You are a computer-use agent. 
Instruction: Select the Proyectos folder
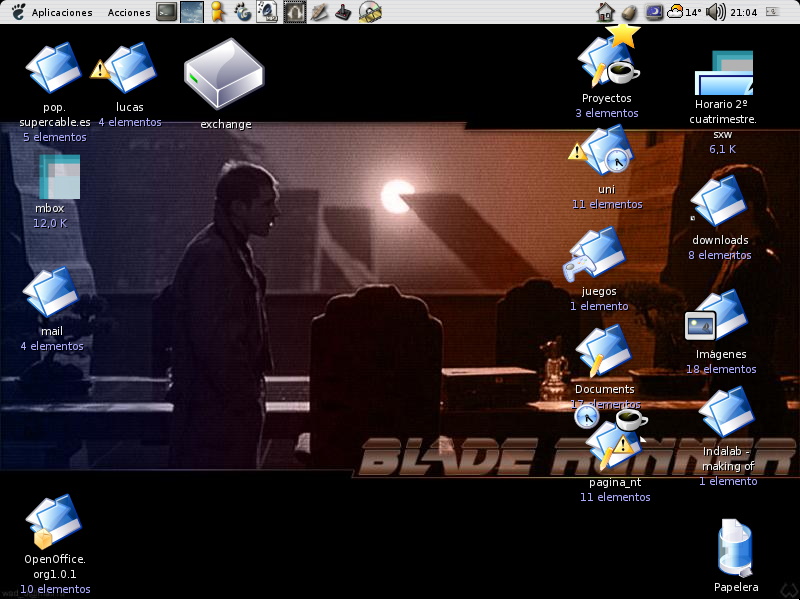click(x=607, y=61)
